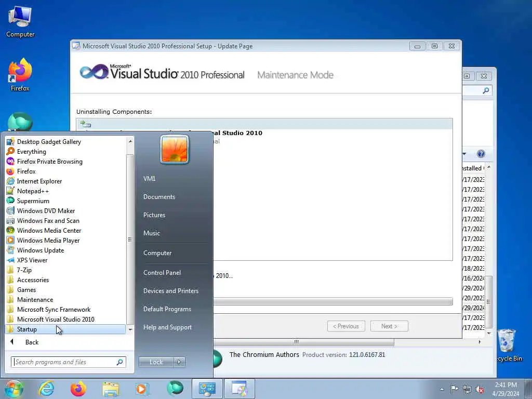Open Windows Media Player from taskbar
532x399 pixels.
click(x=142, y=389)
